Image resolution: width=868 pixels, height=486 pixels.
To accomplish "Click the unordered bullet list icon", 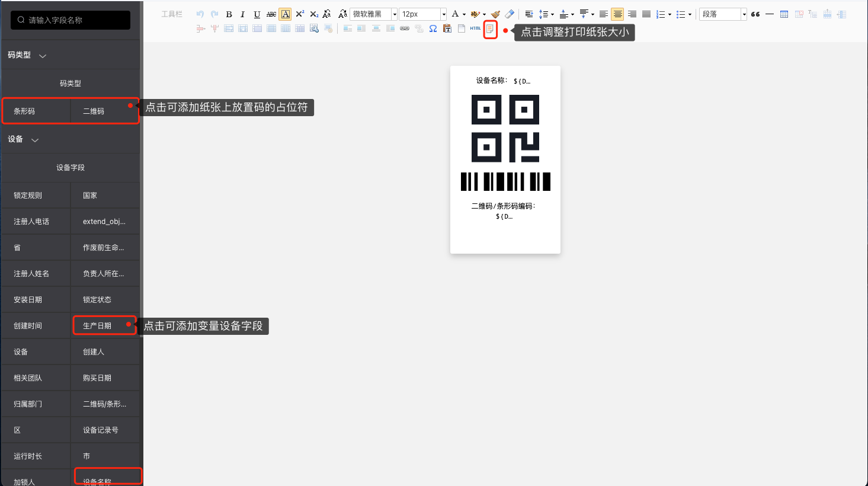I will [681, 14].
